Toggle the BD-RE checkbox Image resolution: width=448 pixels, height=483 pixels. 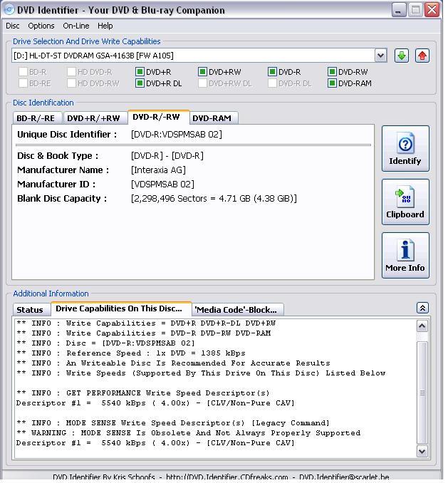23,83
